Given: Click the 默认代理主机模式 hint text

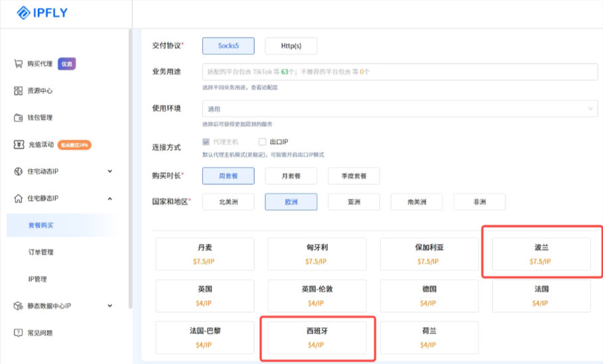Looking at the screenshot, I should [263, 155].
